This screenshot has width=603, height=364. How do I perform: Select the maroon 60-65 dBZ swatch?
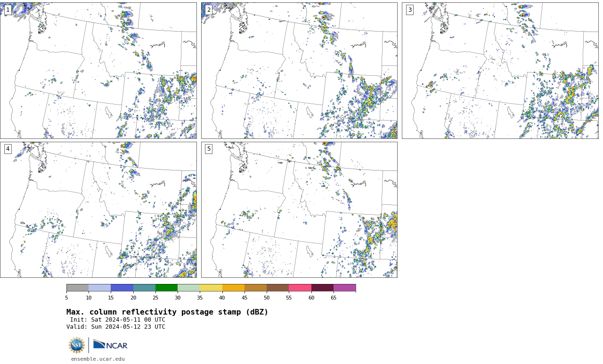click(322, 288)
